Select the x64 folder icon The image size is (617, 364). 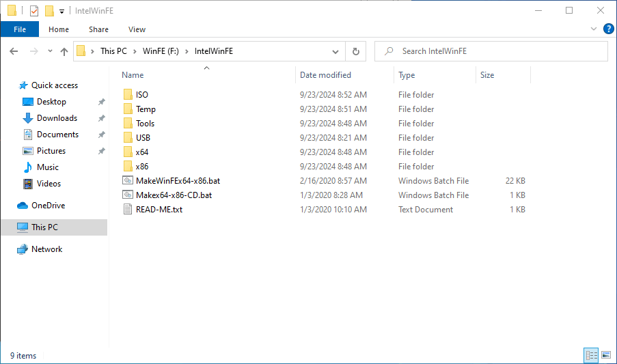tap(128, 152)
